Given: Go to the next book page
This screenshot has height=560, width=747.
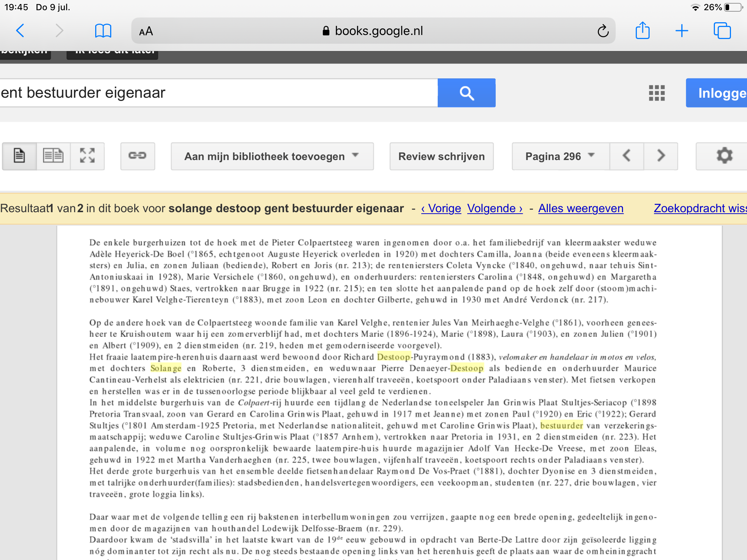Looking at the screenshot, I should tap(661, 156).
